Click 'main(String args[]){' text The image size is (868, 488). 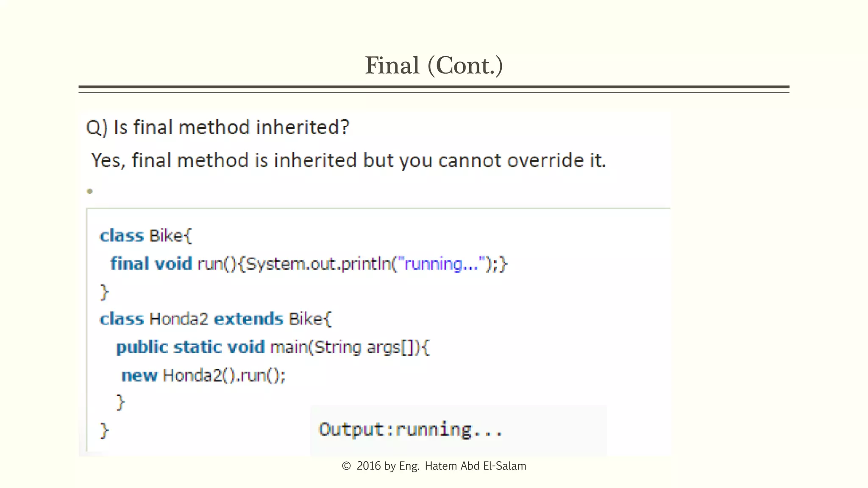coord(350,347)
